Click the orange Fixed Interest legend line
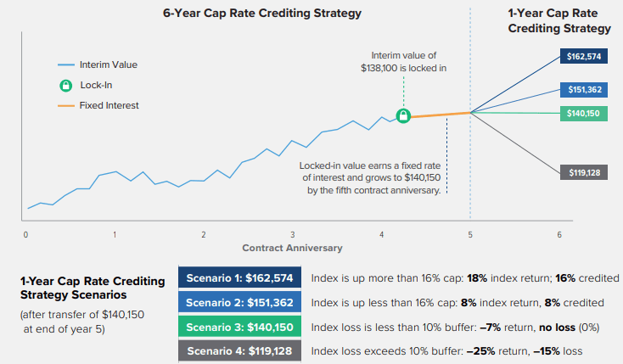Image resolution: width=623 pixels, height=364 pixels. click(66, 106)
